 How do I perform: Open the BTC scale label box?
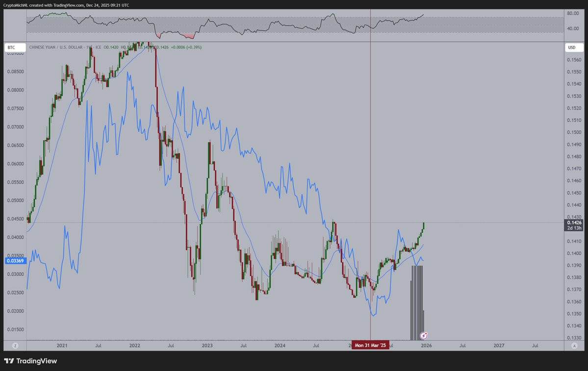(15, 47)
